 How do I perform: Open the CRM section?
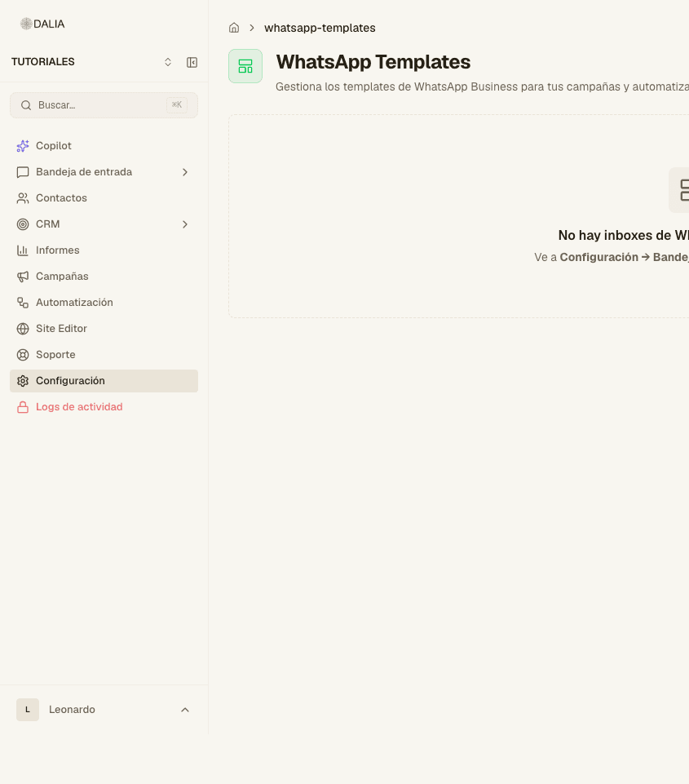coord(104,224)
